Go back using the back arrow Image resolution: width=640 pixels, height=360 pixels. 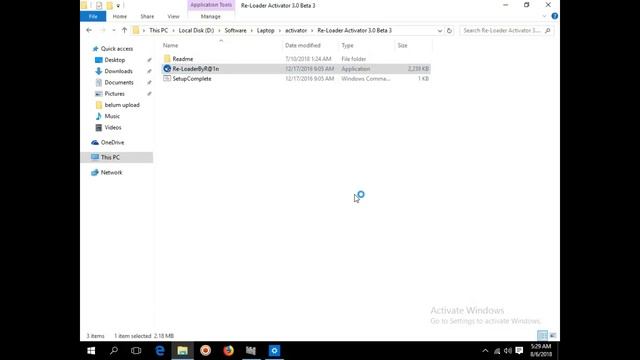(x=89, y=30)
